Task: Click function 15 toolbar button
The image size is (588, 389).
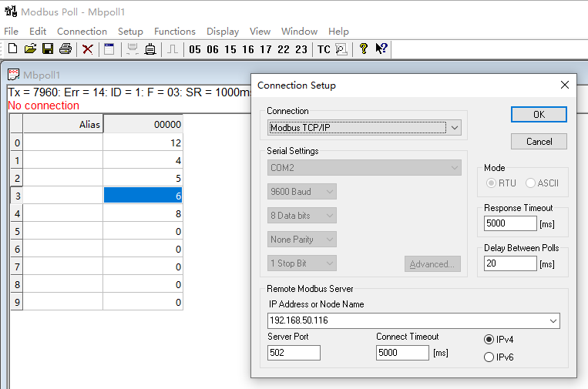Action: [x=230, y=49]
